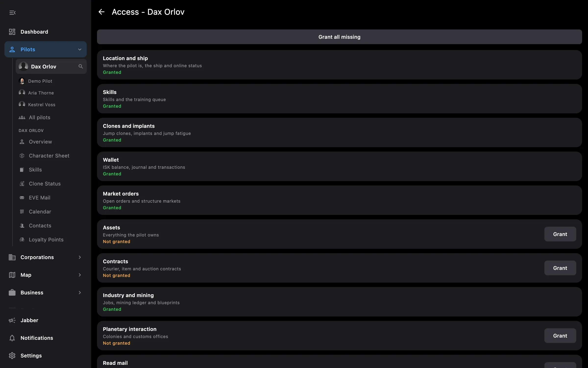Screen dimensions: 588x368
Task: Go back using the arrow icon
Action: (101, 12)
